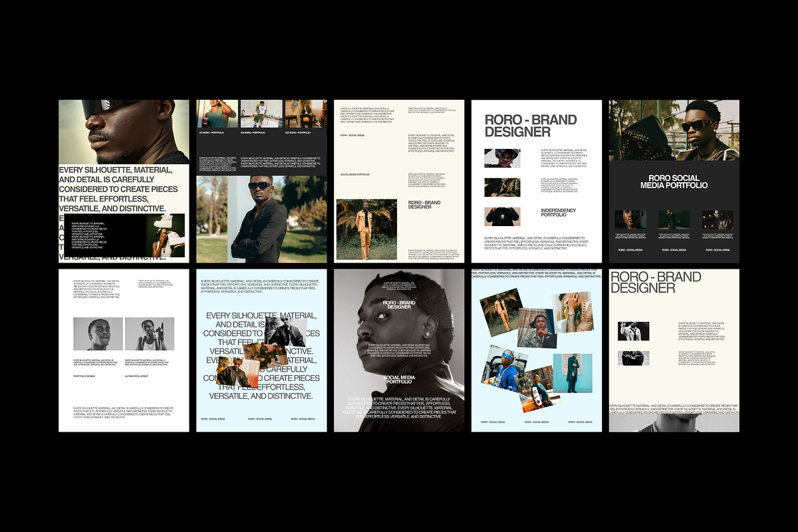
Task: Select 'SOCIAL MEDIA PORTFOLIO' label on cream card
Action: pyautogui.click(x=355, y=174)
